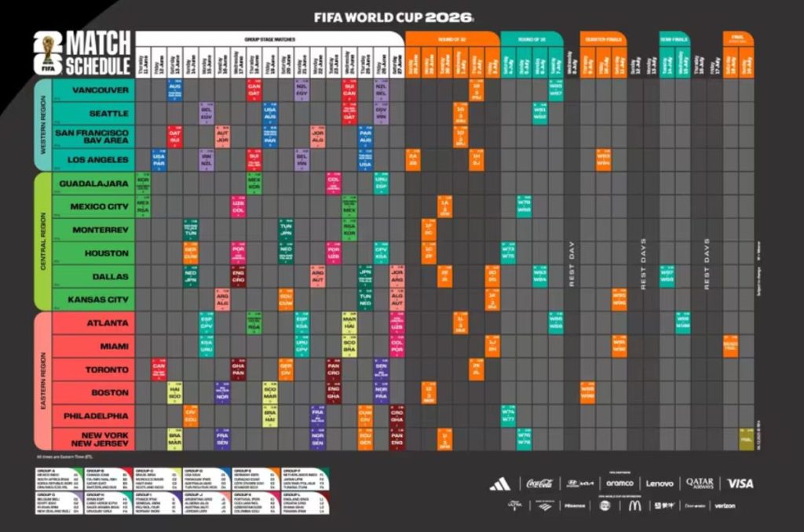Click the Qatar Airways logo
This screenshot has width=804, height=532.
pyautogui.click(x=699, y=483)
